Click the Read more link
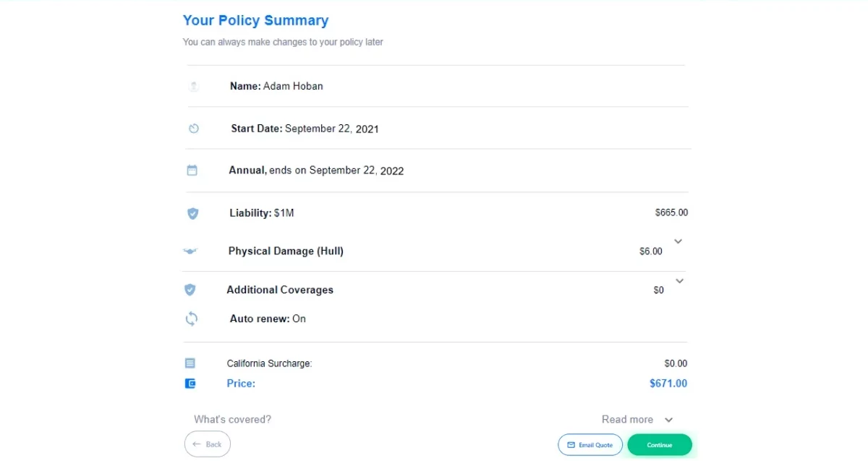868x461 pixels. point(627,420)
